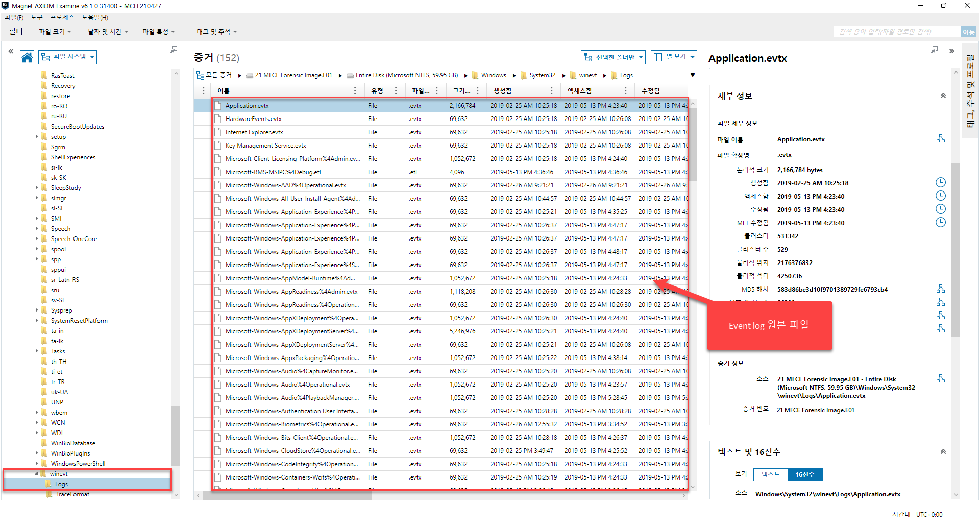
Task: Click relation icon next to file name
Action: point(940,139)
